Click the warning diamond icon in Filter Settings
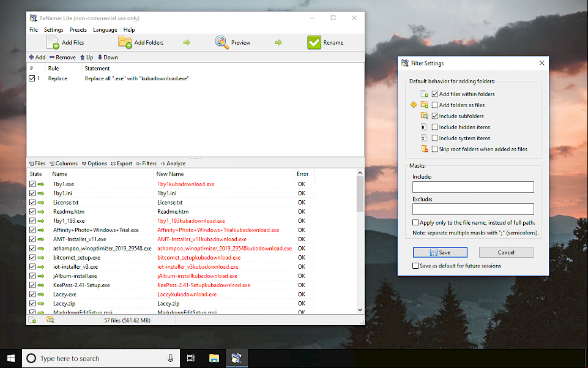Screen dimensions: 588x368 point(414,105)
